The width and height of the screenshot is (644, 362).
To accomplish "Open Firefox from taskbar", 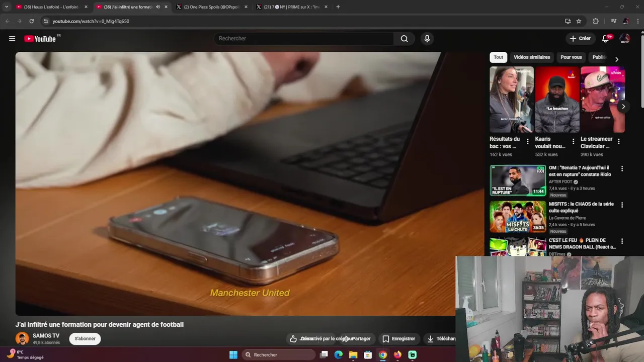I will click(397, 355).
